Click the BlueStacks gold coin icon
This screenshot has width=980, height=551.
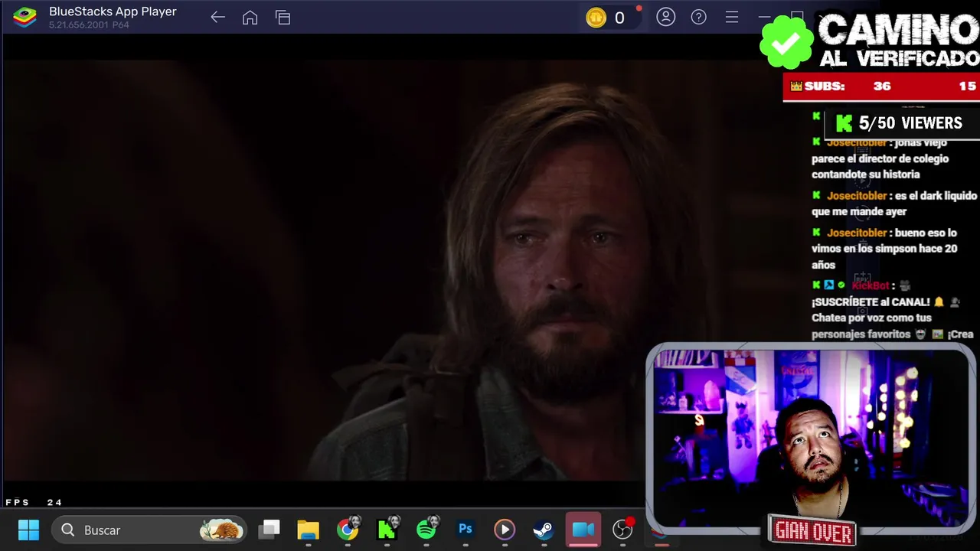pos(596,18)
